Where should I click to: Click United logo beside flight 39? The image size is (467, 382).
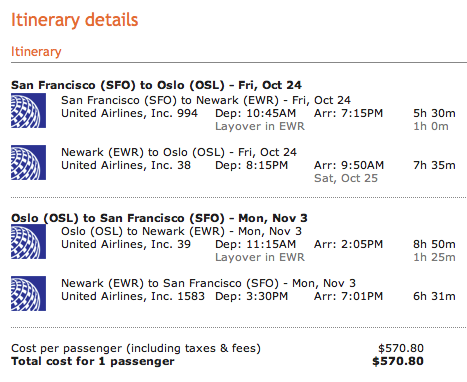[28, 241]
